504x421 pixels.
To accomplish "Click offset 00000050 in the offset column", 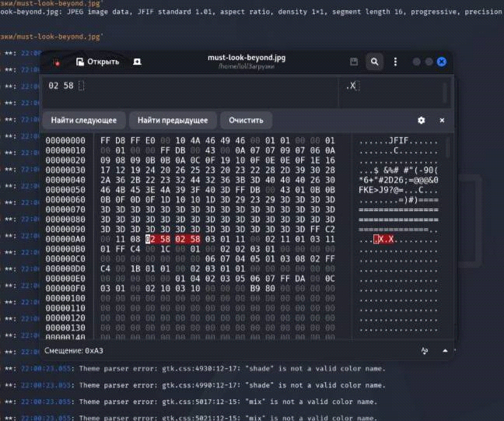I will click(x=65, y=190).
